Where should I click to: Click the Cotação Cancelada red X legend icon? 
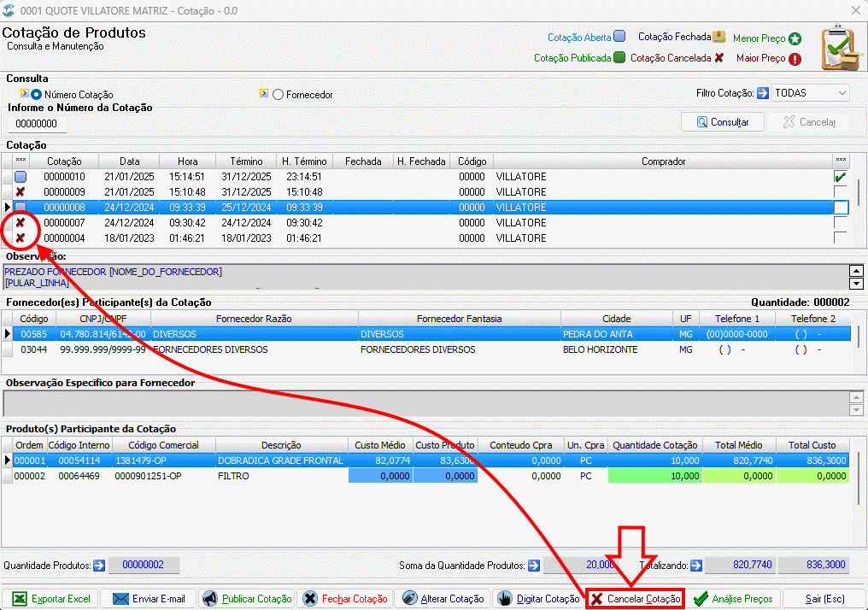tap(719, 57)
